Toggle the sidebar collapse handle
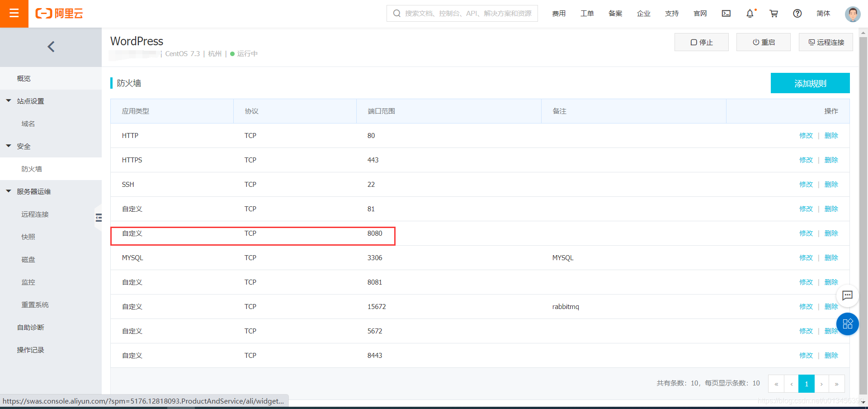 [99, 218]
